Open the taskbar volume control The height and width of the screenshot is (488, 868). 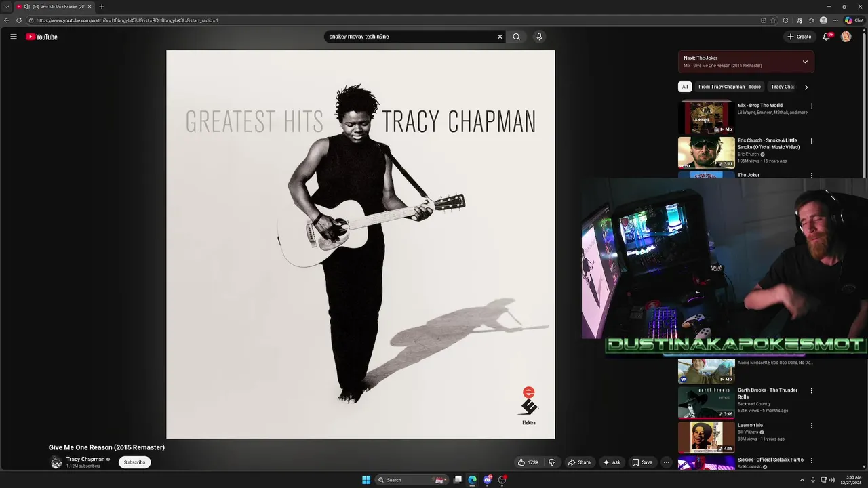tap(832, 480)
